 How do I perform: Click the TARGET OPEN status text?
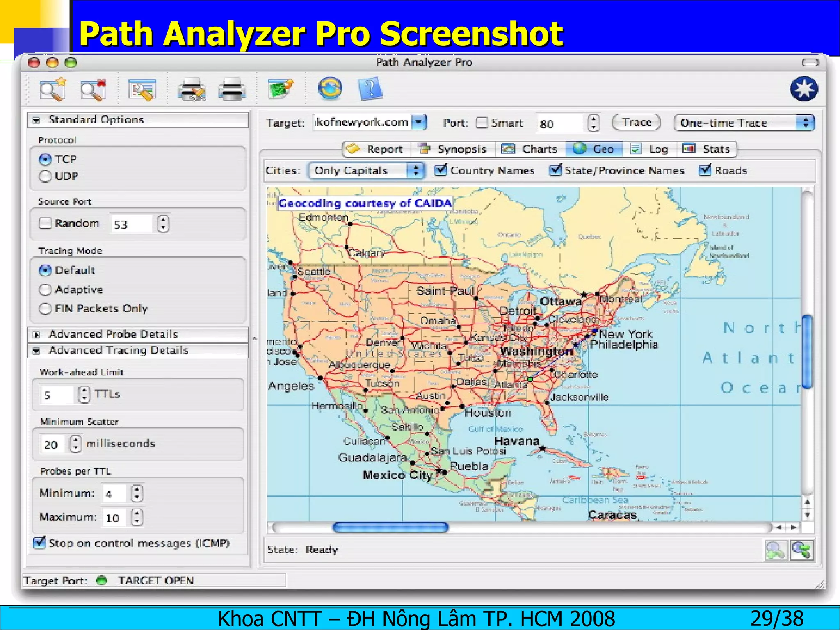tap(156, 580)
